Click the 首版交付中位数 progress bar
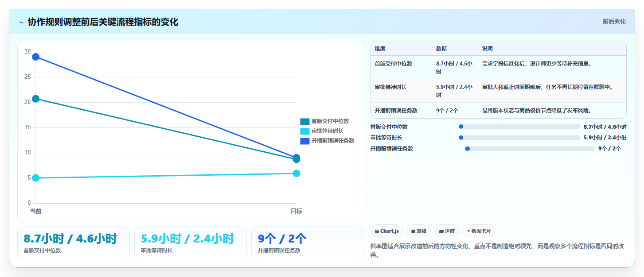Image resolution: width=644 pixels, height=277 pixels. coord(519,127)
